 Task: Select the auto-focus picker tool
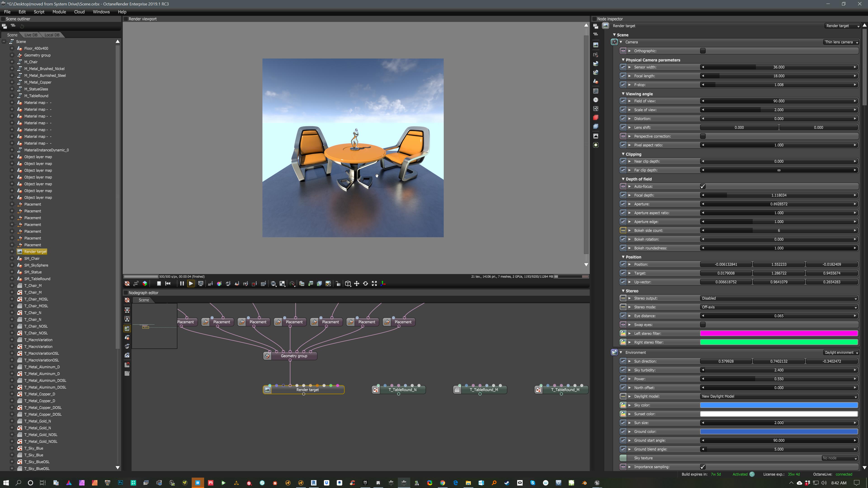(210, 284)
